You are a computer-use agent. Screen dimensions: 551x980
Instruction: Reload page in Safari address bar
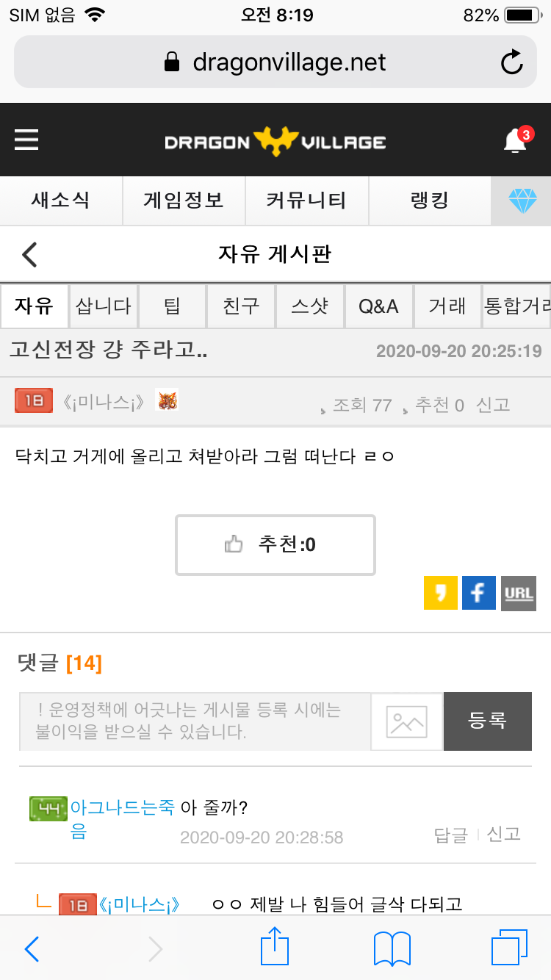click(x=511, y=62)
